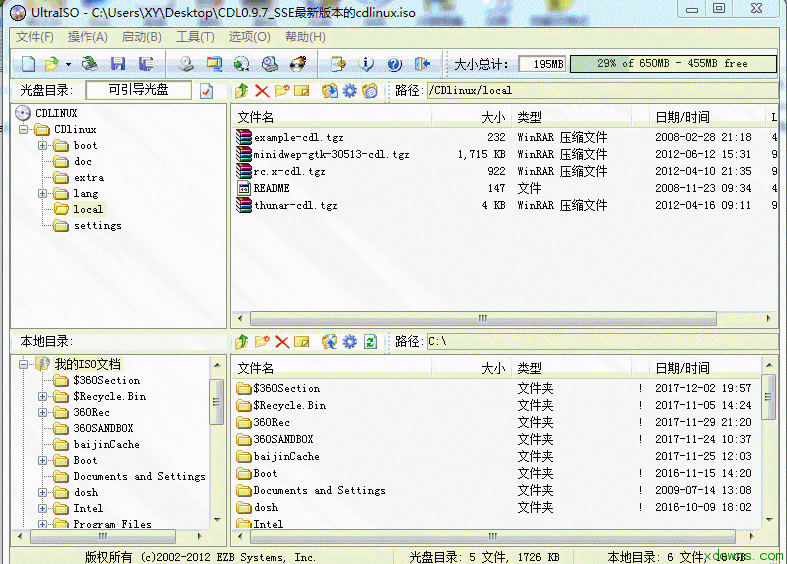This screenshot has width=787, height=564.
Task: Go up one folder in the local pane
Action: click(242, 342)
